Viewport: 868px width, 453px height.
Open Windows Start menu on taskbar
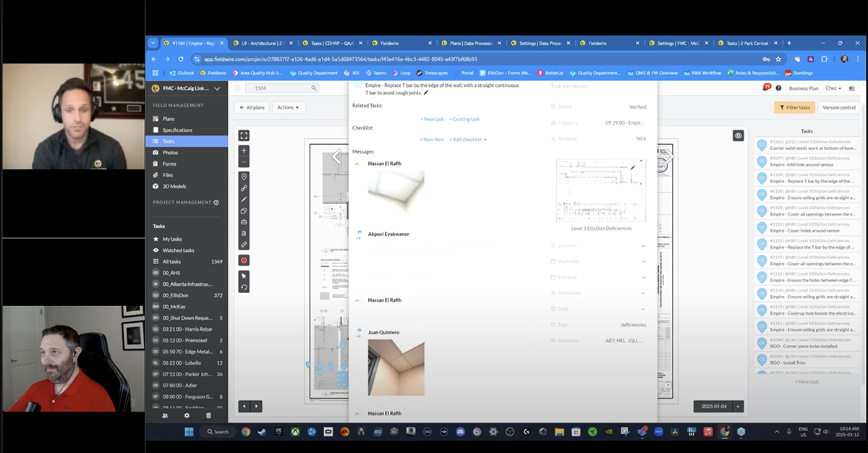(x=189, y=431)
